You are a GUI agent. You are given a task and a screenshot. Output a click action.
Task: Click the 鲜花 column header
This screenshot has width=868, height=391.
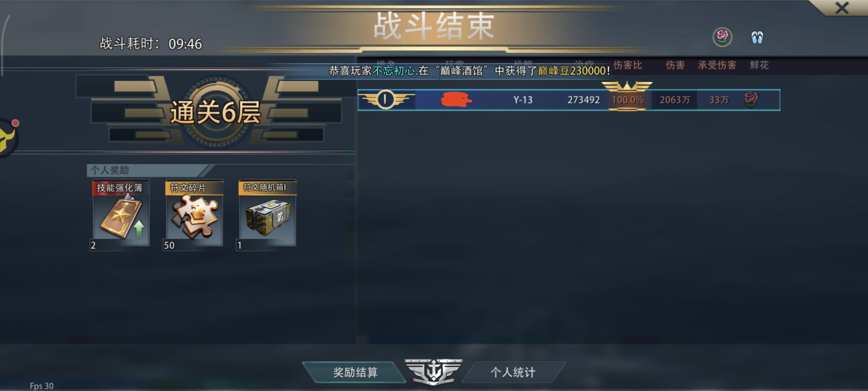coord(759,65)
